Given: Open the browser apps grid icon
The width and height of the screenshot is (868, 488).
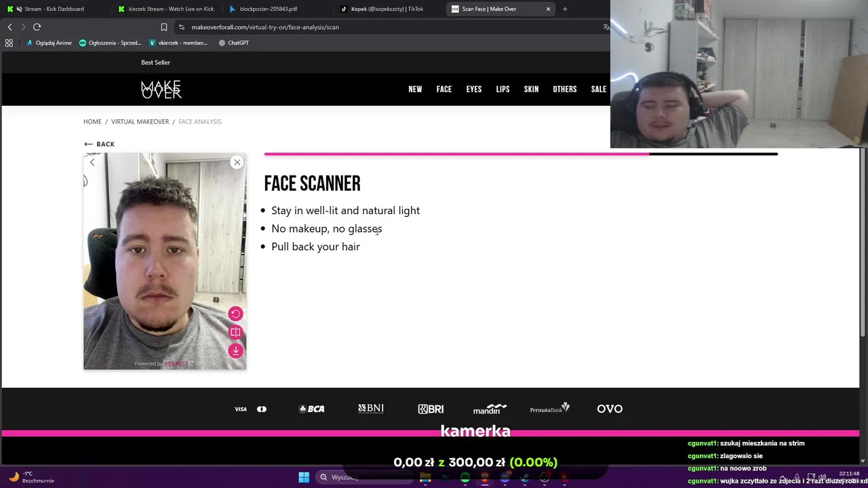Looking at the screenshot, I should point(9,43).
